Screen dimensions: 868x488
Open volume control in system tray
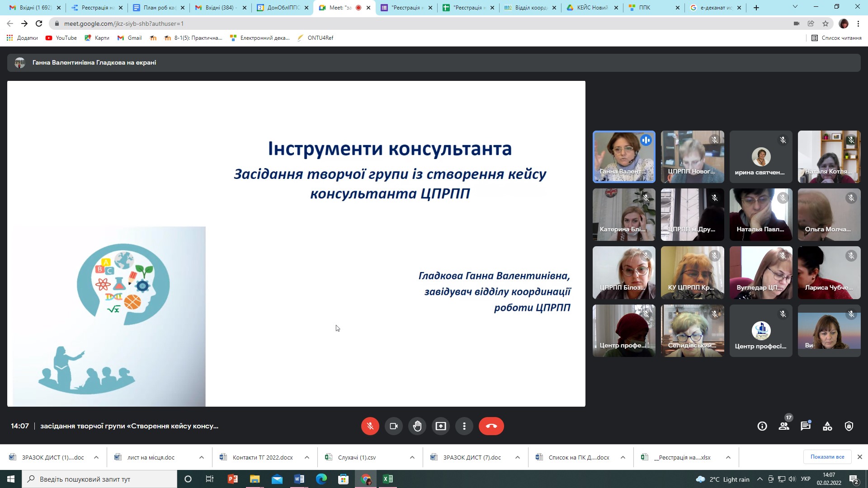(792, 479)
